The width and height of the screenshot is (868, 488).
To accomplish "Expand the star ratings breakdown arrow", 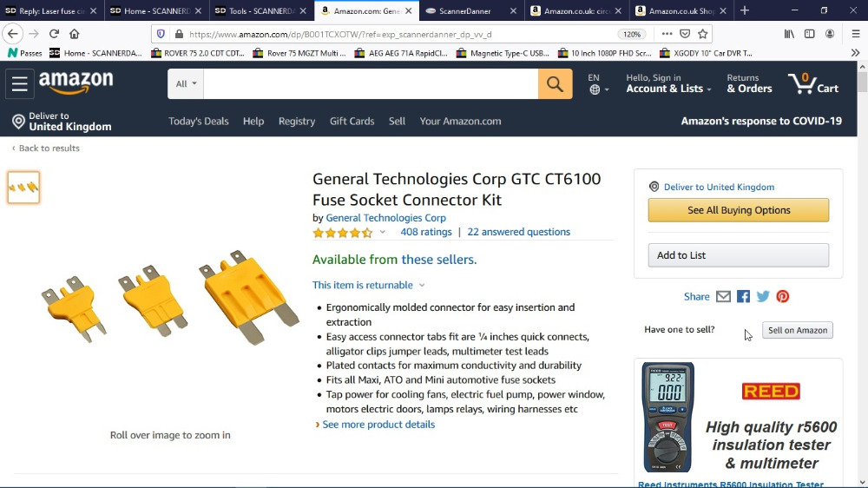I will 382,233.
